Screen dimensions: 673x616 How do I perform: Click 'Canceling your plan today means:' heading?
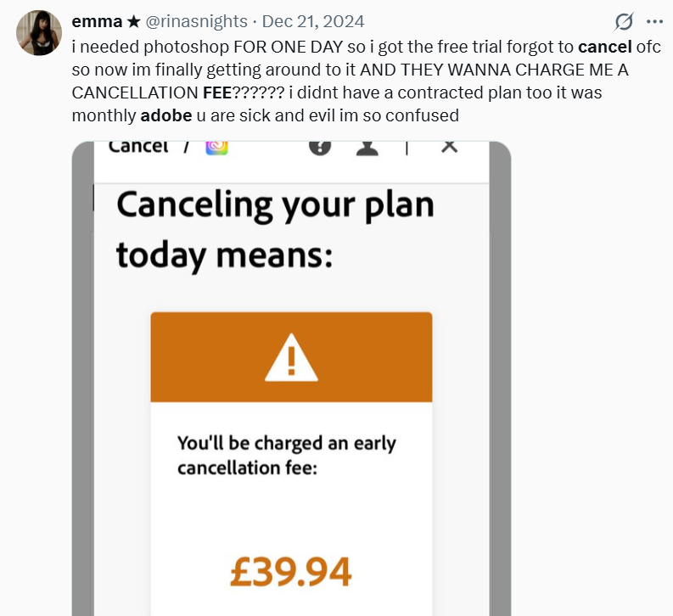coord(275,229)
